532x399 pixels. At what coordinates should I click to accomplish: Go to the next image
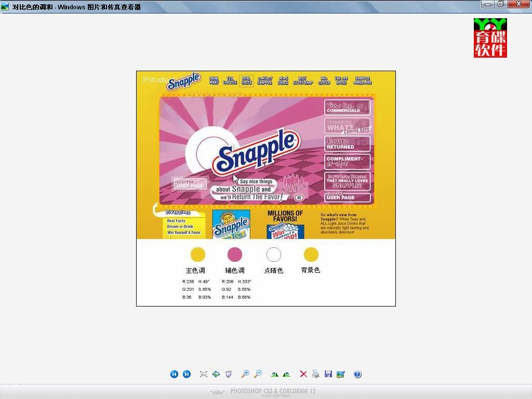click(x=187, y=374)
